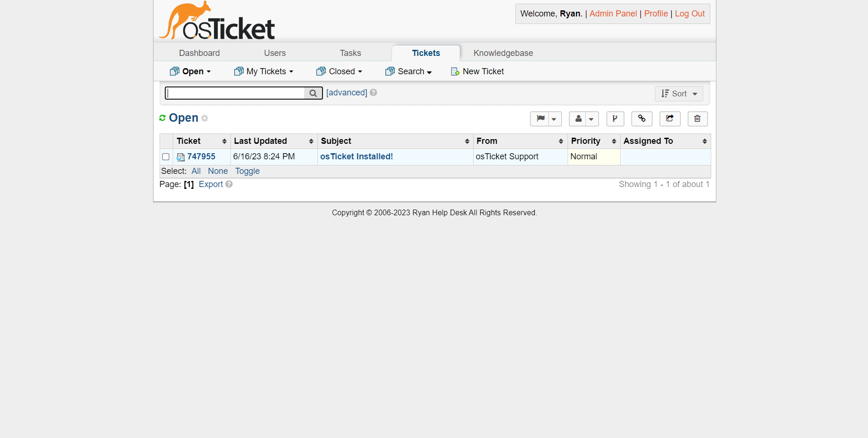Switch to the Users tab

pyautogui.click(x=275, y=53)
